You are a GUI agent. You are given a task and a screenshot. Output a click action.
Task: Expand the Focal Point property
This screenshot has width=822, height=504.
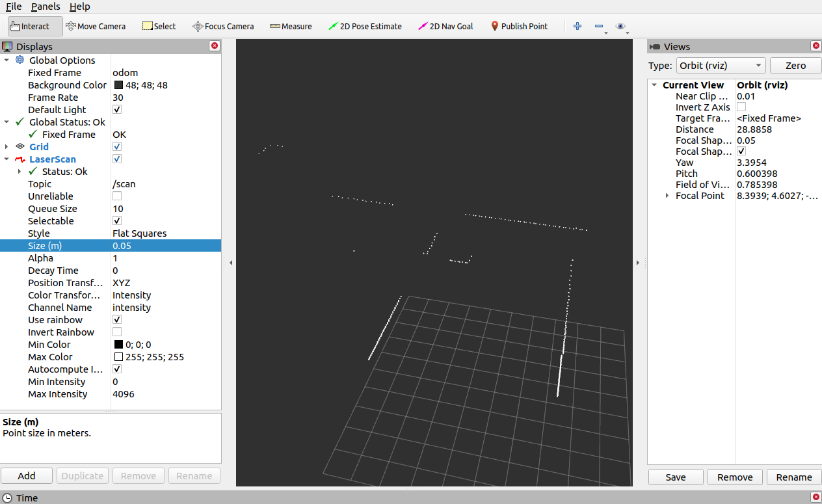coord(667,196)
